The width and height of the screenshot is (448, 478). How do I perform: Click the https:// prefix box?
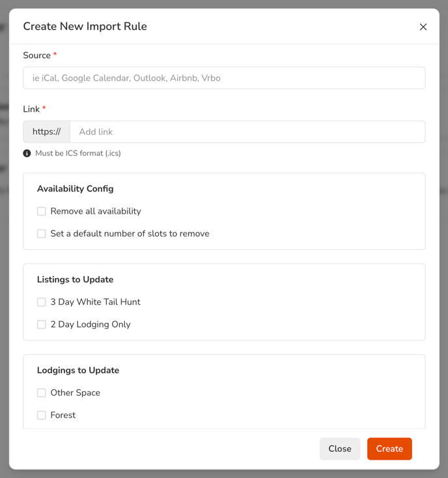(x=47, y=132)
